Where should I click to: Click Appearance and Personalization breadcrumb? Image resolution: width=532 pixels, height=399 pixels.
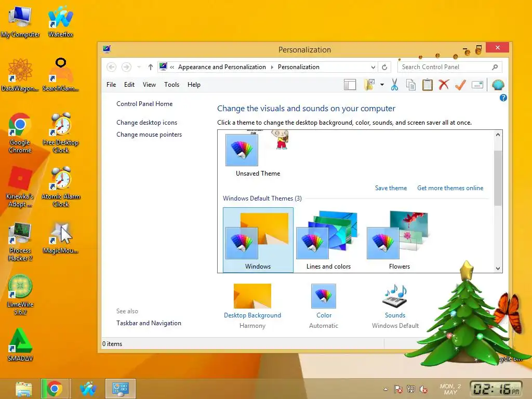(222, 67)
